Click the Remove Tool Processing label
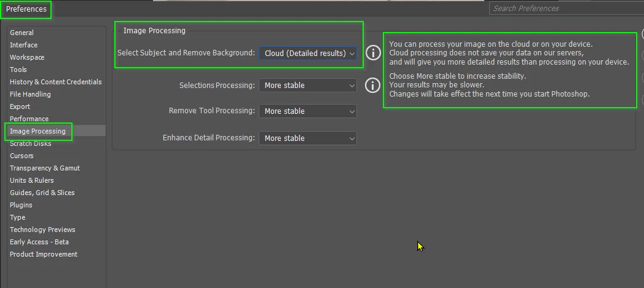The width and height of the screenshot is (644, 288). tap(212, 111)
